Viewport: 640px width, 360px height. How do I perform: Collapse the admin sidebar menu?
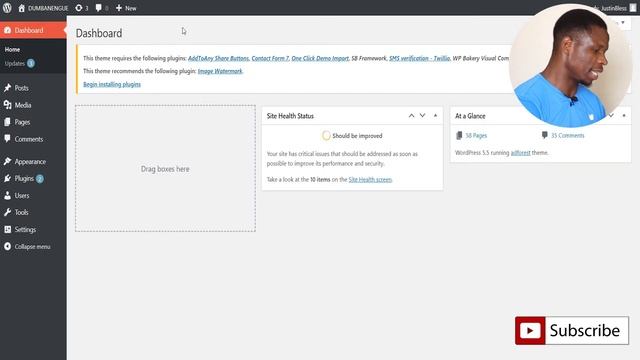tap(33, 247)
